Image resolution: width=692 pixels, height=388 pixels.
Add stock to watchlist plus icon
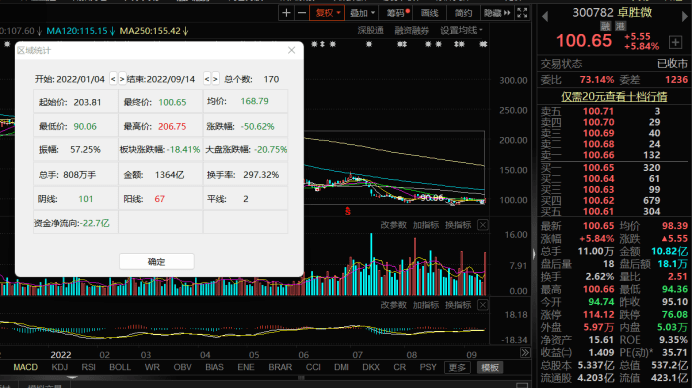point(675,42)
